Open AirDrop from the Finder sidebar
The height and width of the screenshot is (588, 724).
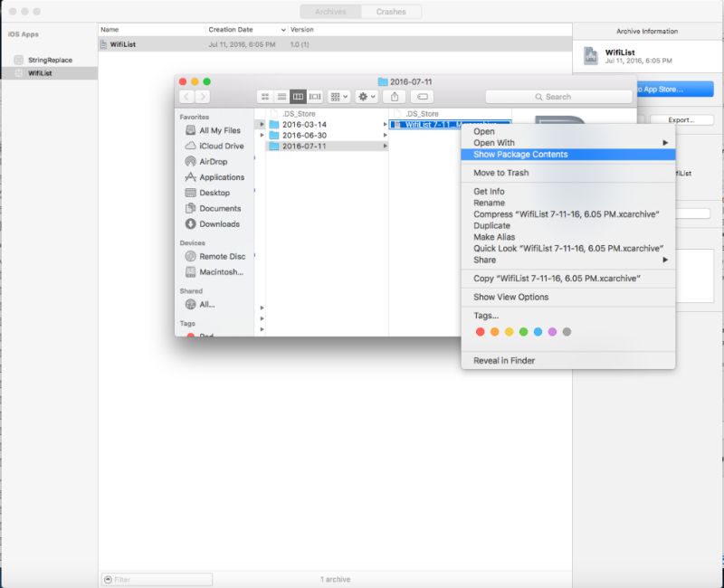(214, 161)
